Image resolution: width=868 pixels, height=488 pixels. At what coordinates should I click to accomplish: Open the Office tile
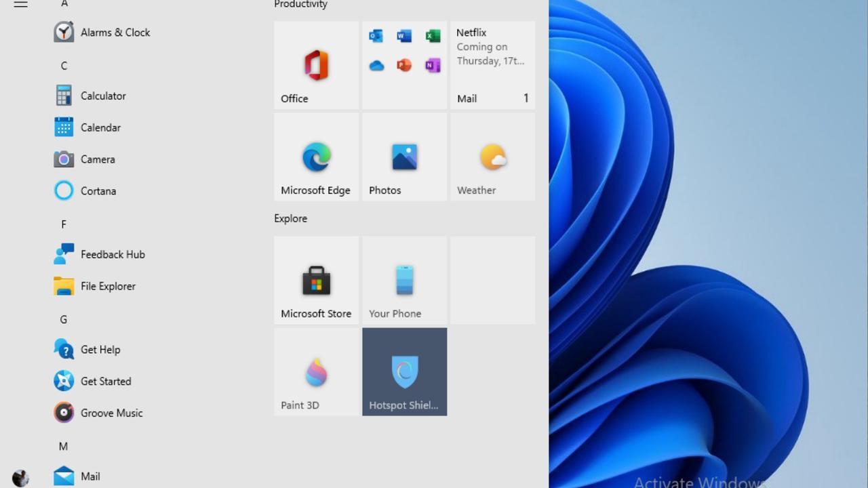click(317, 65)
